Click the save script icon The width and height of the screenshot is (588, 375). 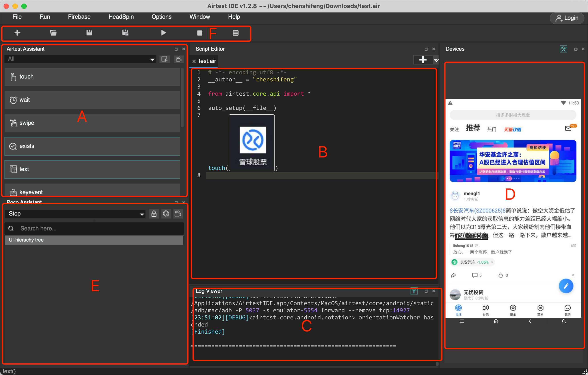coord(89,33)
